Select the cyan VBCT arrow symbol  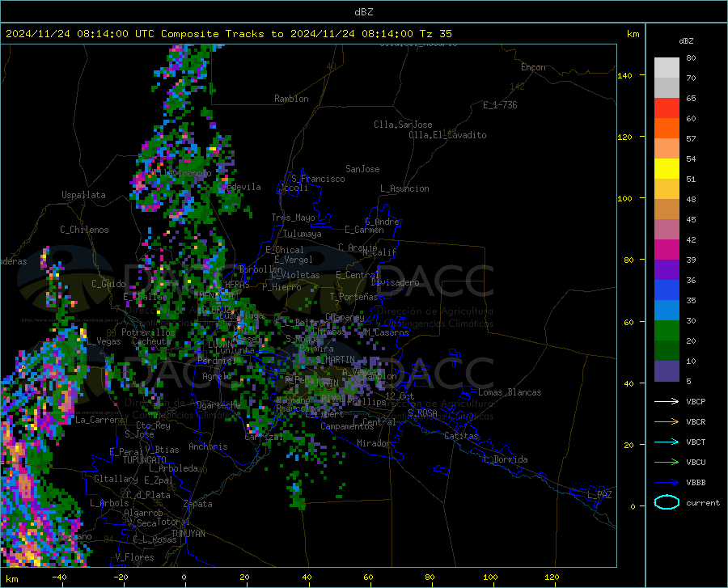pyautogui.click(x=667, y=442)
